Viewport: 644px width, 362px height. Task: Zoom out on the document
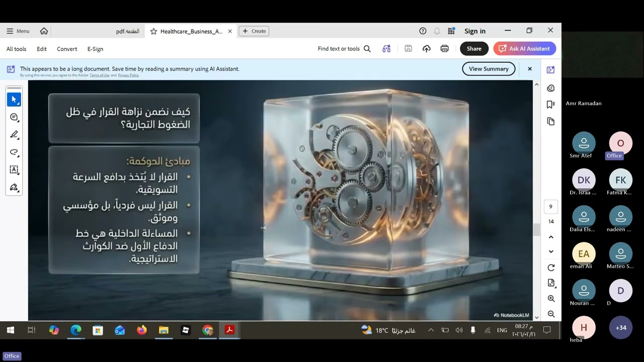(551, 314)
